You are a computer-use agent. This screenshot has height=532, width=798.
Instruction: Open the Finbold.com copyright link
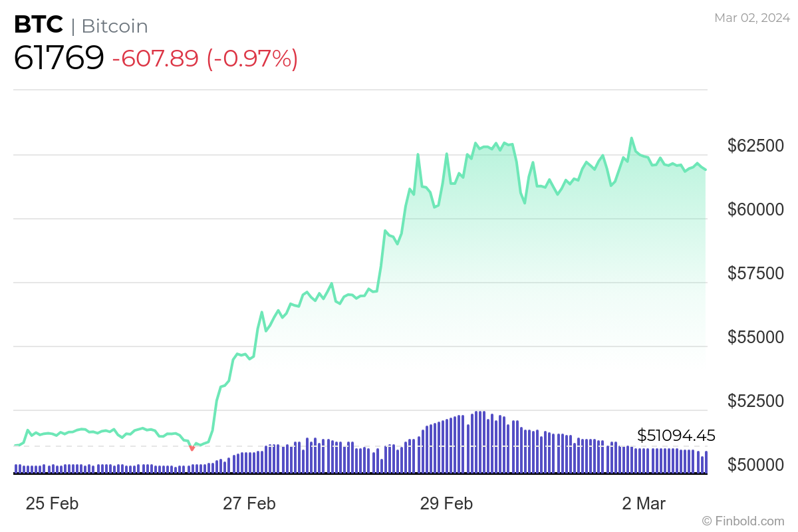[x=743, y=520]
